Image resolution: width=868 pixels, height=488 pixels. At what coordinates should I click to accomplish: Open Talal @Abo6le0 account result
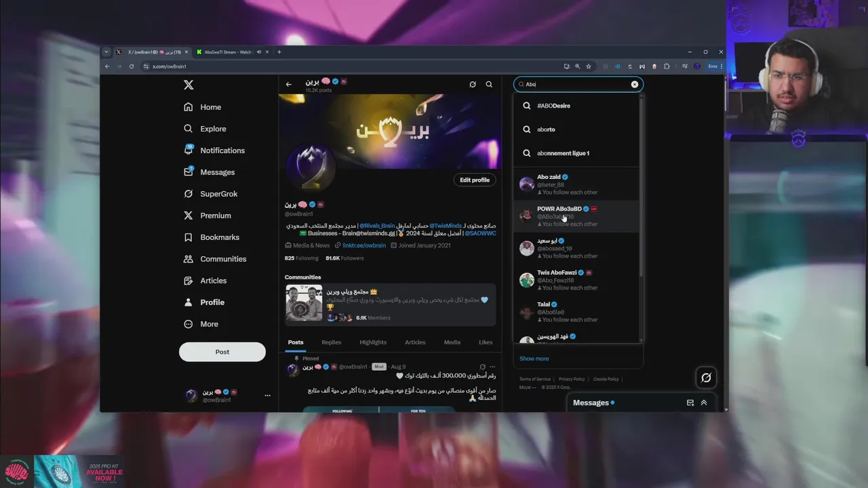576,312
